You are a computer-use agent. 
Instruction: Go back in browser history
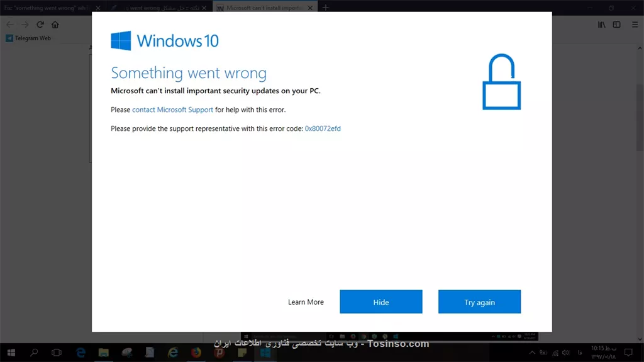tap(10, 25)
